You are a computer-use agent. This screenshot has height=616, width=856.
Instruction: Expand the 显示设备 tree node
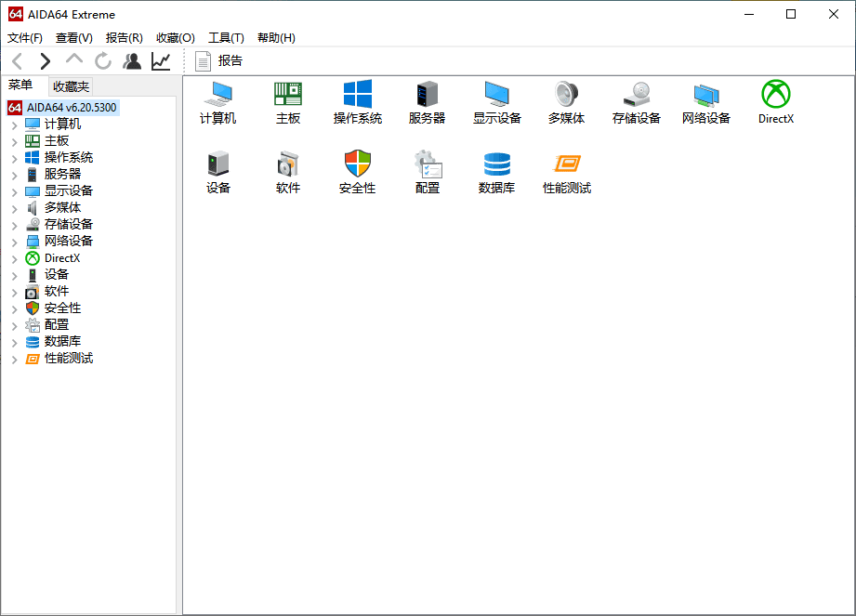[x=15, y=192]
